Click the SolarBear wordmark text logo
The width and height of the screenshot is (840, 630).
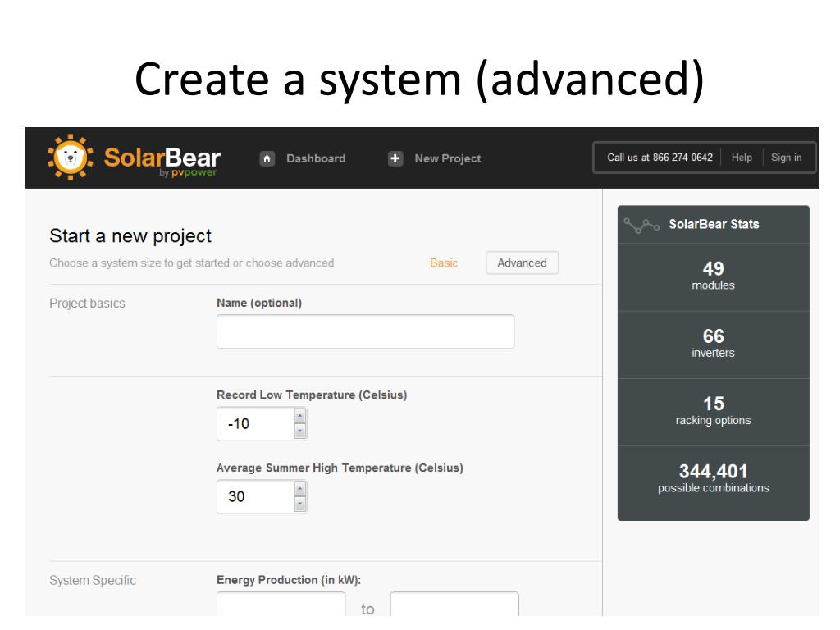pyautogui.click(x=162, y=157)
